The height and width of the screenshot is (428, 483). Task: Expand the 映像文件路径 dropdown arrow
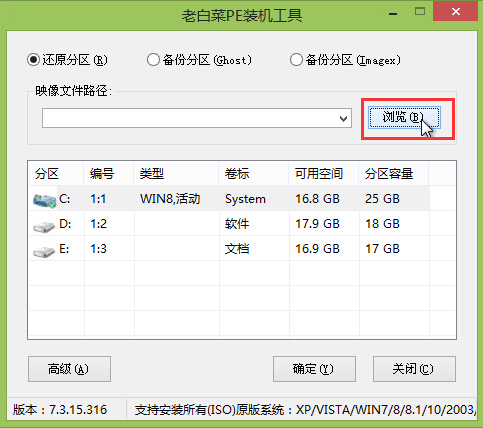[343, 118]
